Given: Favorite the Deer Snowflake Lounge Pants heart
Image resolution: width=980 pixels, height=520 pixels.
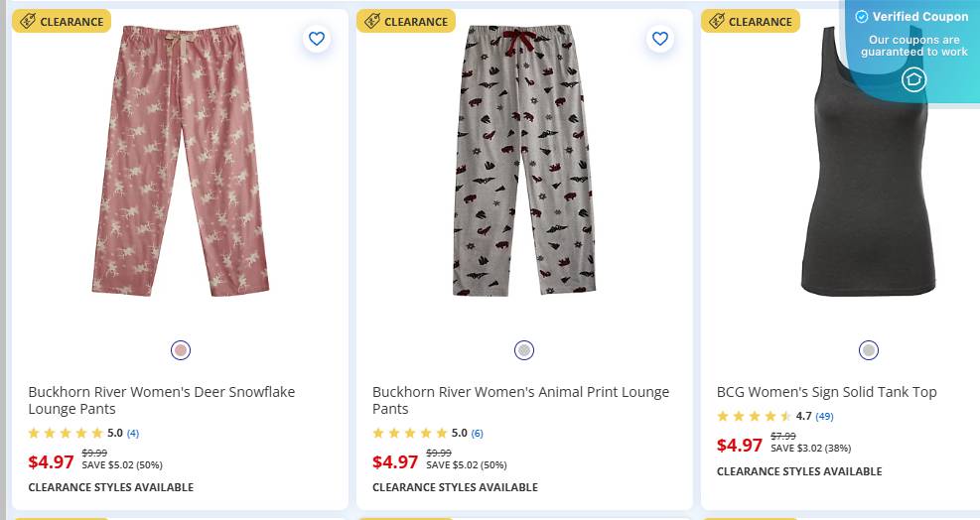Looking at the screenshot, I should click(316, 39).
